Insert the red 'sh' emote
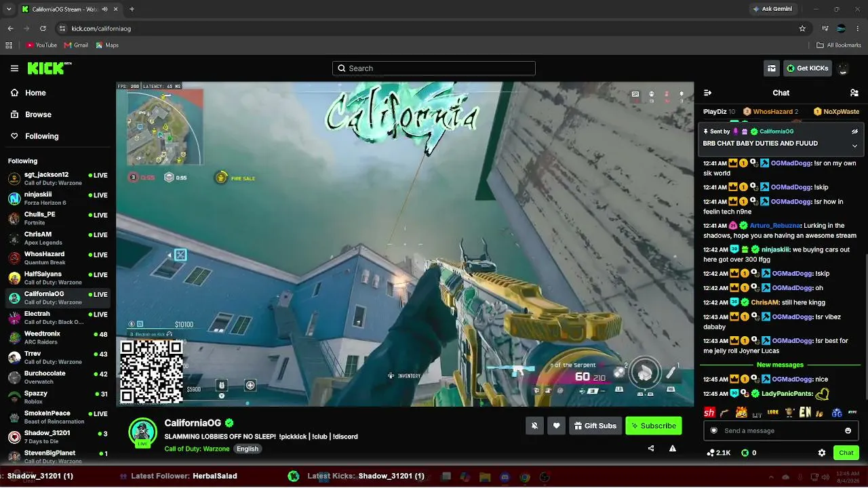The image size is (868, 488). (709, 412)
